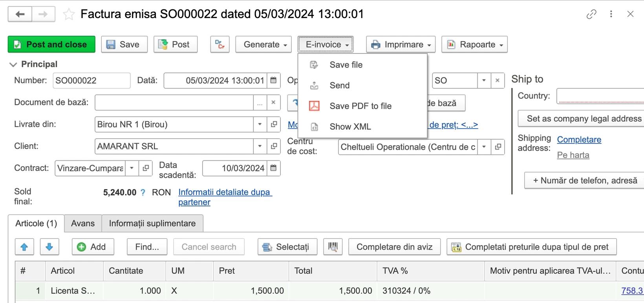Expand the Centru de cost dropdown arrow
Image resolution: width=644 pixels, height=303 pixels.
(484, 147)
